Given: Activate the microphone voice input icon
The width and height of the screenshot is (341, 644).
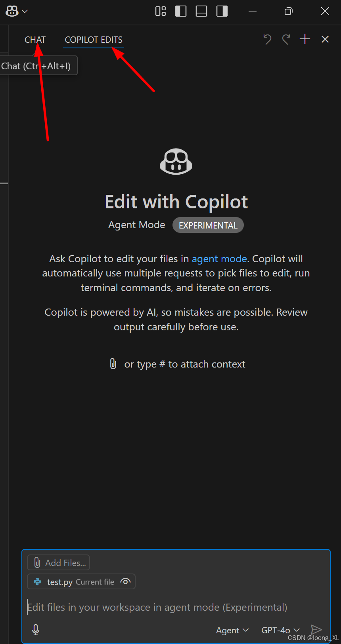Looking at the screenshot, I should [x=35, y=629].
